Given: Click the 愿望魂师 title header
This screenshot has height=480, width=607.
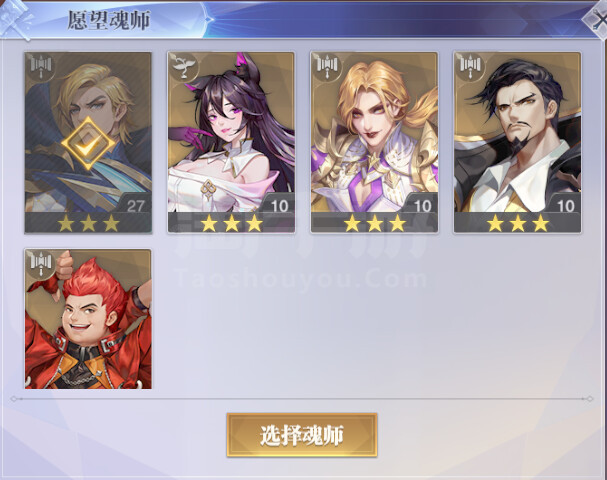Looking at the screenshot, I should pos(108,20).
